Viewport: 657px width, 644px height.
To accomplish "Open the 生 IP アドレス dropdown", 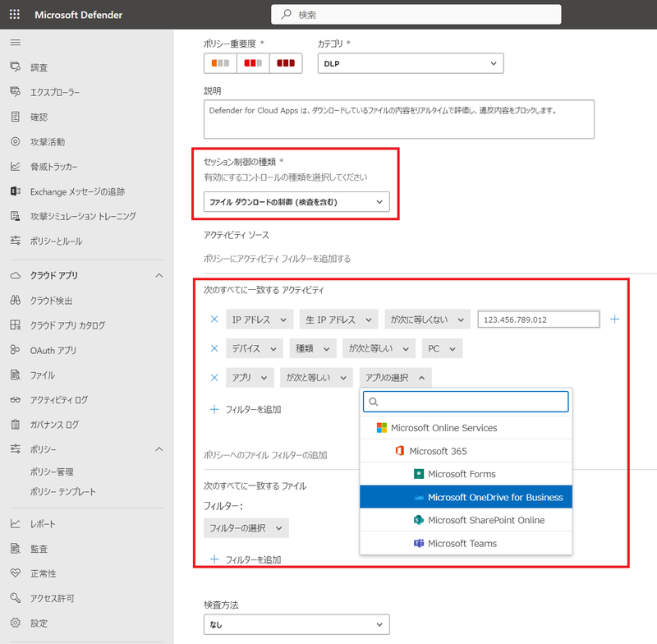I will [x=339, y=320].
